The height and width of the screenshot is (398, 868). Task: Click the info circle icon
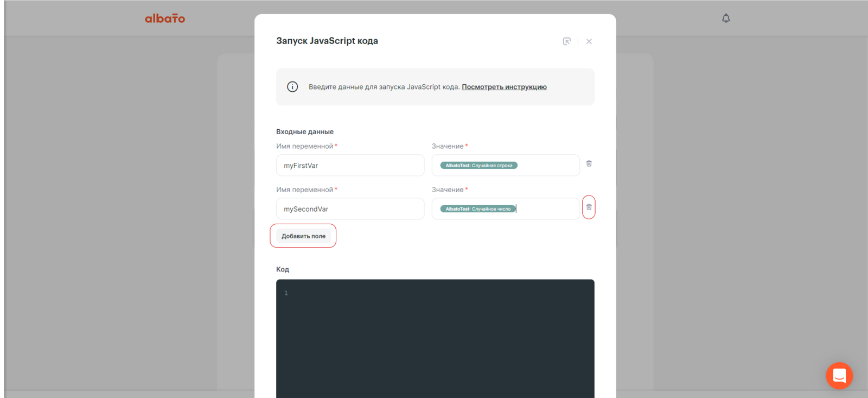coord(292,87)
